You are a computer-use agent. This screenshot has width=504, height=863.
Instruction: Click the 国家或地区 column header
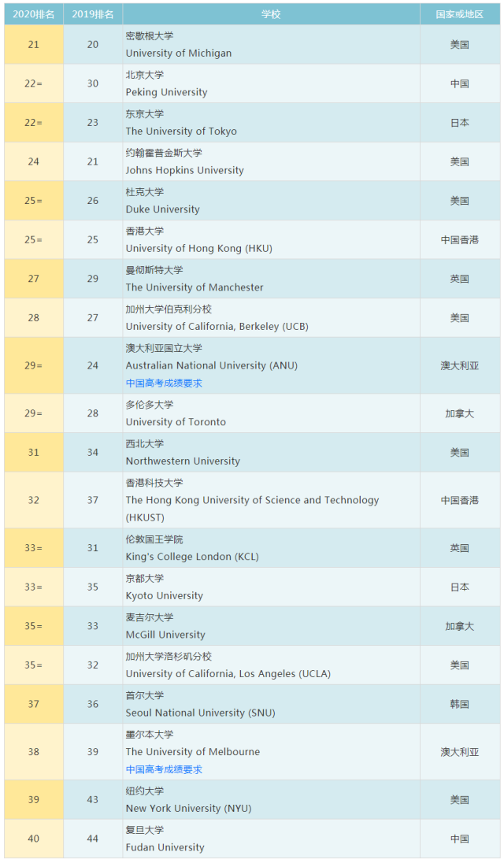460,14
